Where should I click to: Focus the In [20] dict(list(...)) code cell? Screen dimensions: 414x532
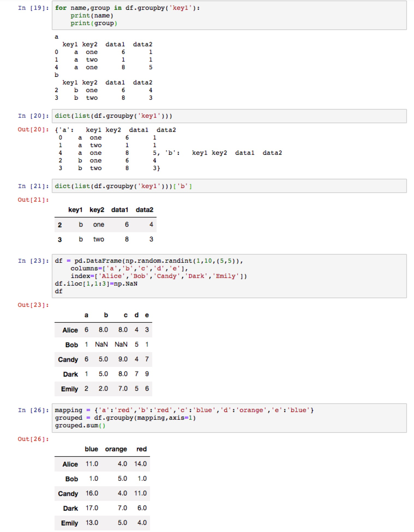229,116
